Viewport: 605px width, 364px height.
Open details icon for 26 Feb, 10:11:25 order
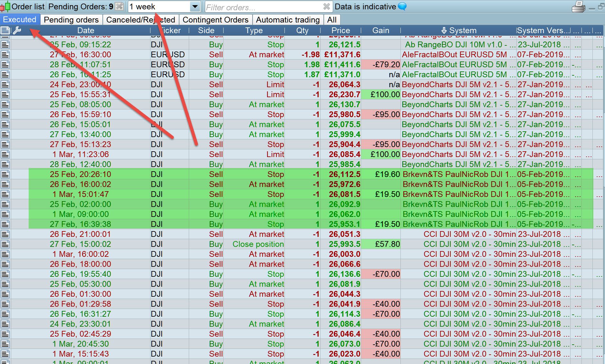[x=5, y=74]
